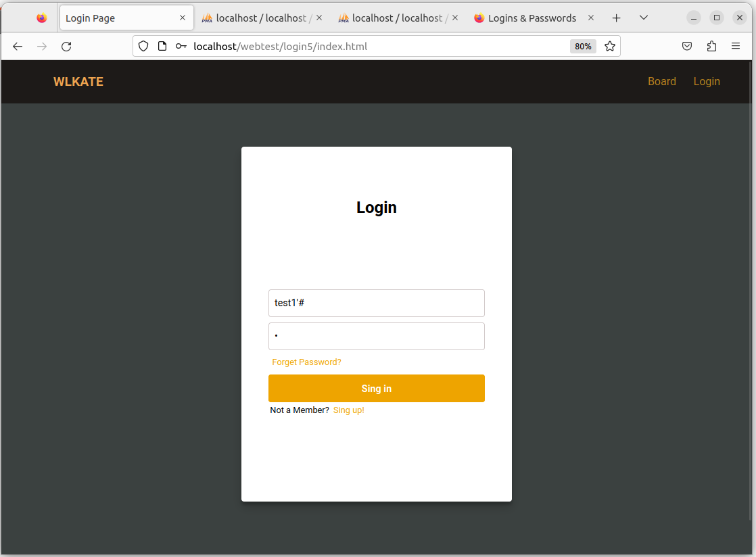756x557 pixels.
Task: List all tabs dropdown
Action: 643,18
